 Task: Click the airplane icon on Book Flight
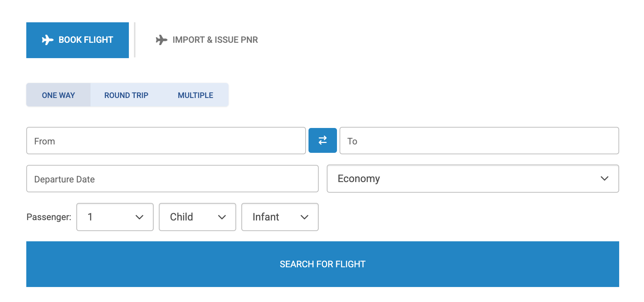[x=47, y=40]
